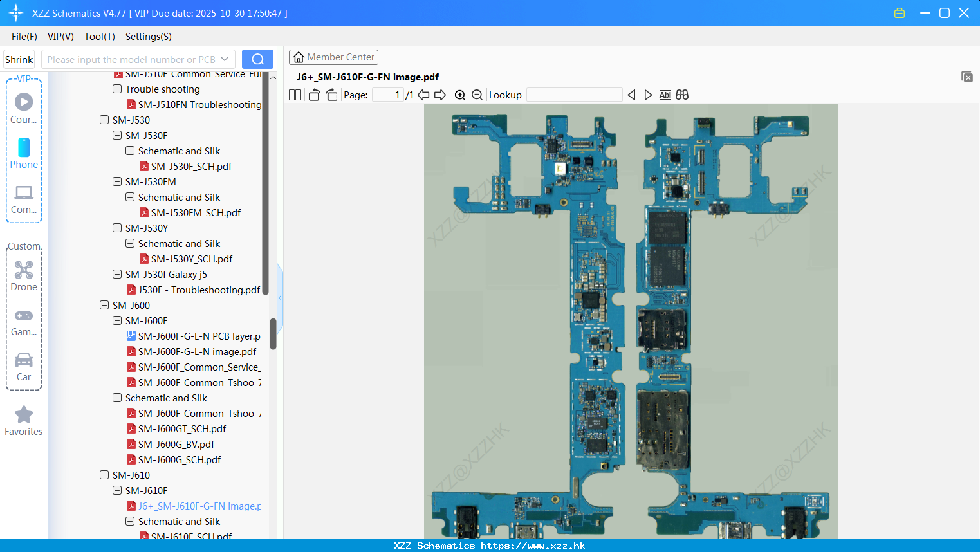The image size is (980, 552).
Task: Collapse the Trouble shooting node
Action: [x=117, y=89]
